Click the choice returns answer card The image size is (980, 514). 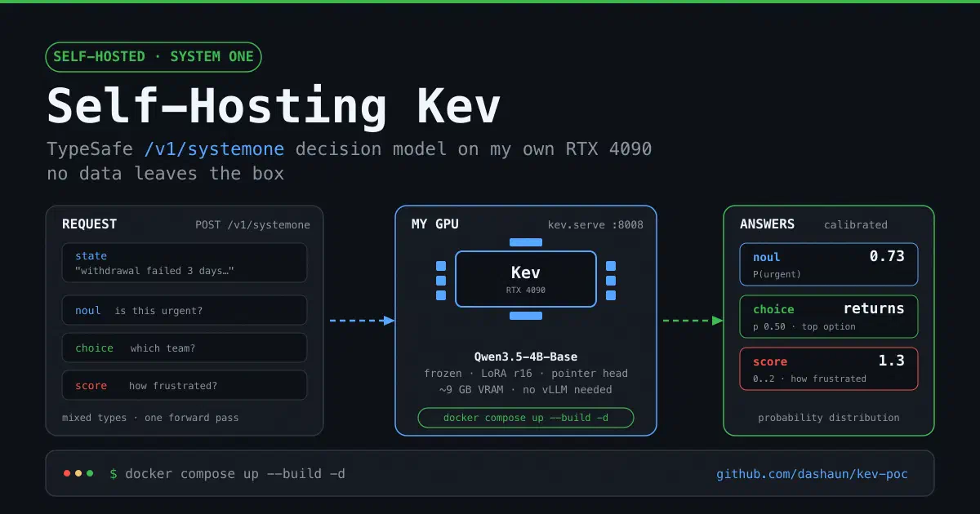(829, 317)
